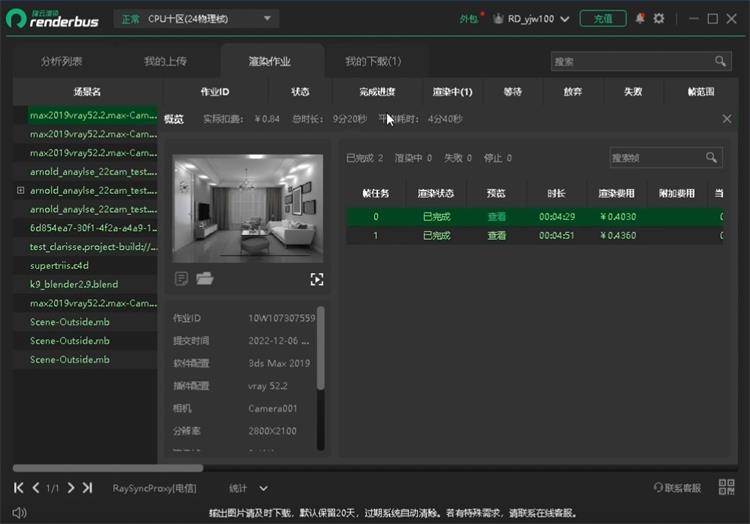
Task: Click 查看 preview link for frame 0
Action: pyautogui.click(x=497, y=217)
